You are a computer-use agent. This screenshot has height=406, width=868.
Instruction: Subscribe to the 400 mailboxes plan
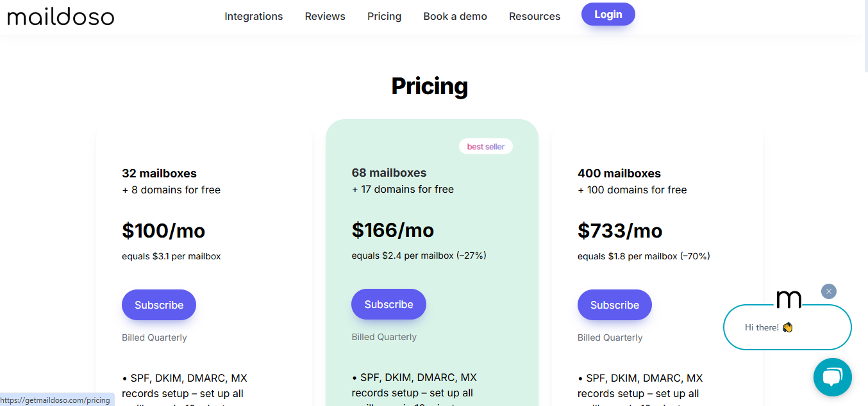(x=614, y=305)
